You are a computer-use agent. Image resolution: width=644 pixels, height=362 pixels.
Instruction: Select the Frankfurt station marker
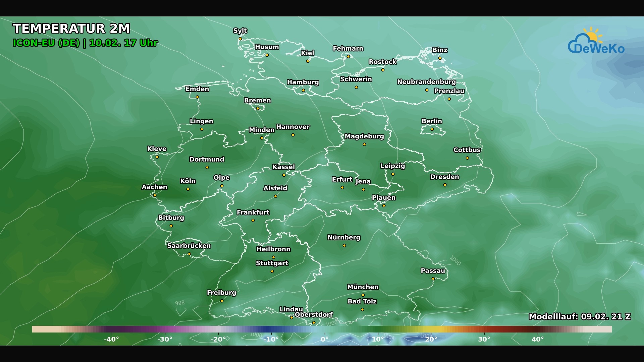253,220
